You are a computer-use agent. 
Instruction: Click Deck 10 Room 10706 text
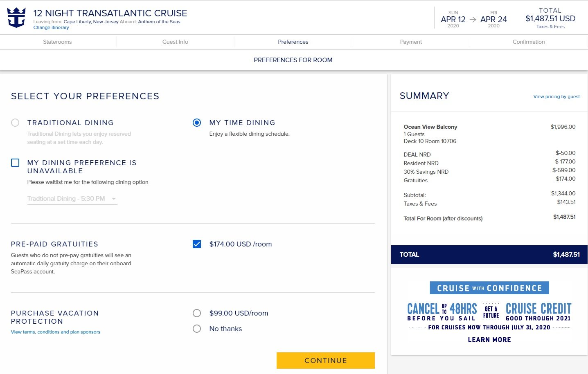[x=430, y=141]
